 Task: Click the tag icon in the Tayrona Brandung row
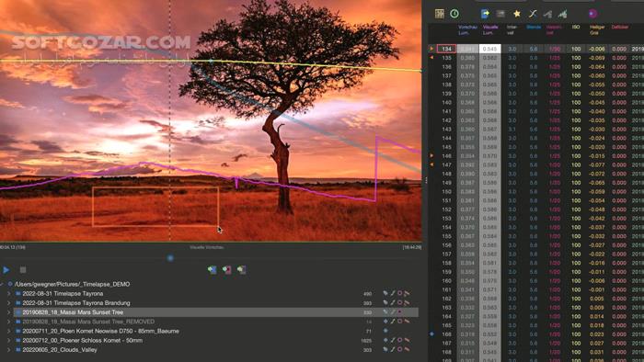[385, 303]
